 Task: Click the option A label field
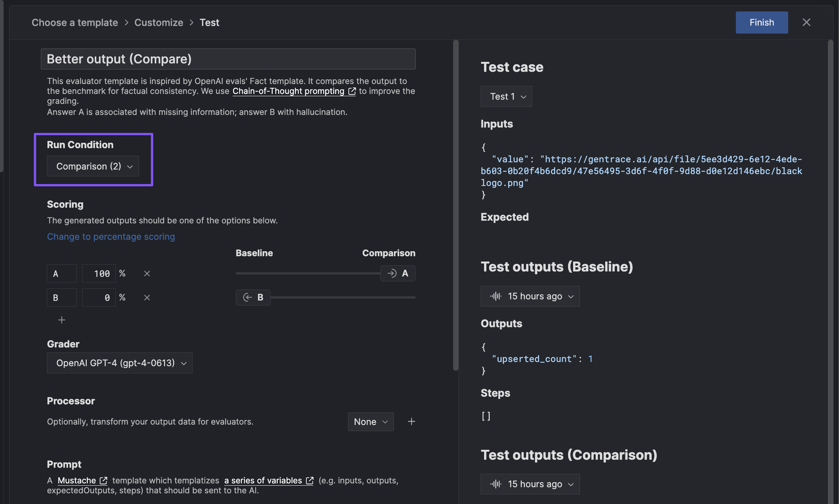(x=62, y=273)
